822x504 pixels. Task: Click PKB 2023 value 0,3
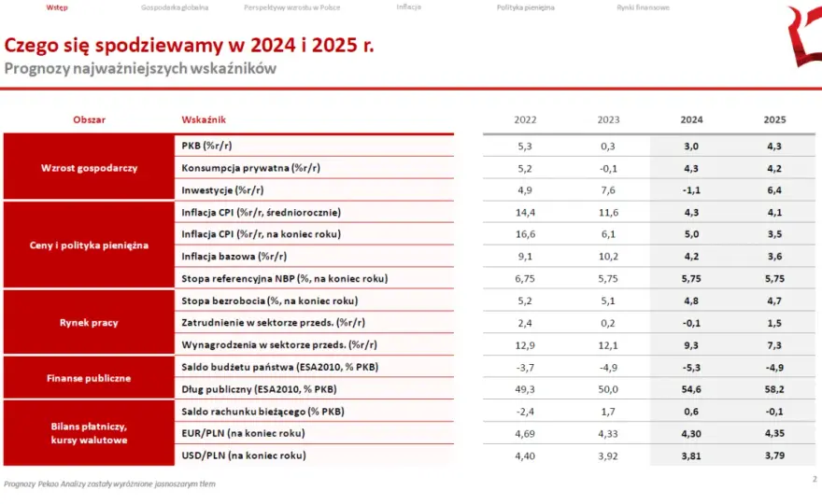(x=608, y=147)
